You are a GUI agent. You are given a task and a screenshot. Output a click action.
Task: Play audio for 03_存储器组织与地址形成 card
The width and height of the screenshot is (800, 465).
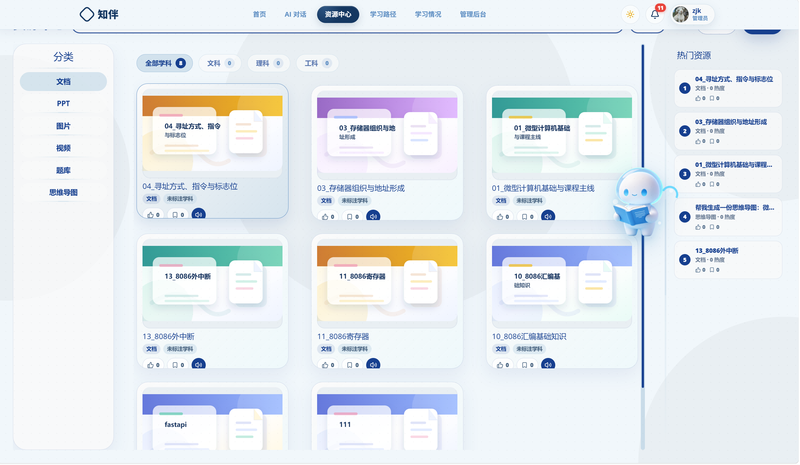[373, 216]
